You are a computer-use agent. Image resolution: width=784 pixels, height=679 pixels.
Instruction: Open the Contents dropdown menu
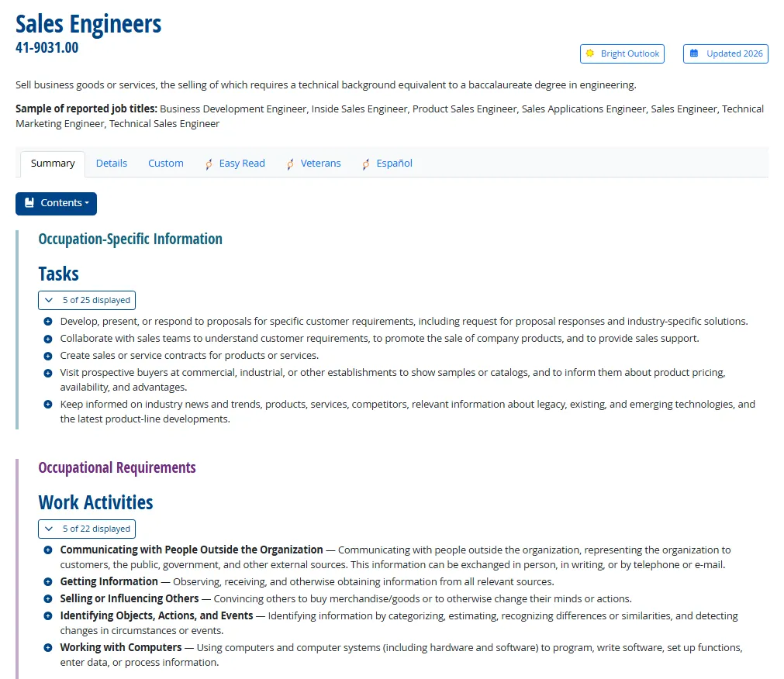(x=56, y=204)
